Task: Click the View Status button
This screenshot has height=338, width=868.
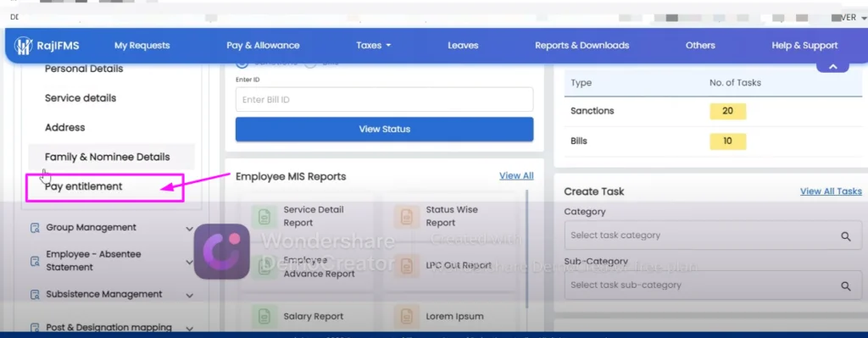Action: pyautogui.click(x=384, y=129)
